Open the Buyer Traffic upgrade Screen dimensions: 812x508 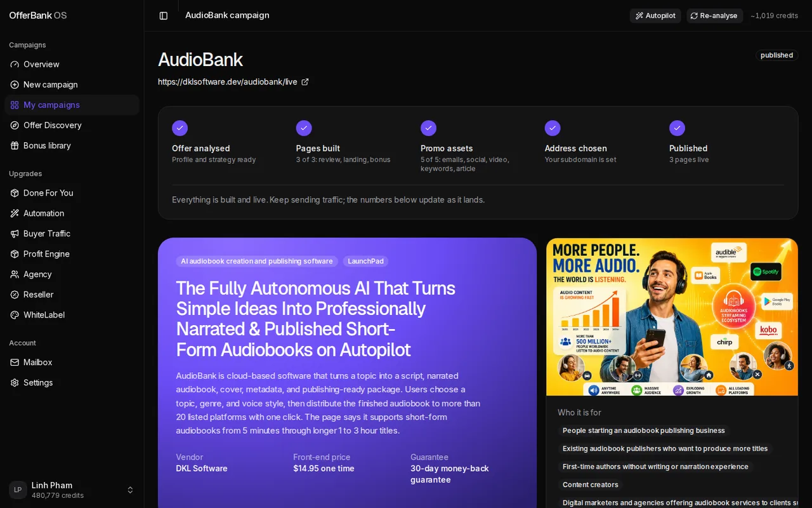point(72,234)
